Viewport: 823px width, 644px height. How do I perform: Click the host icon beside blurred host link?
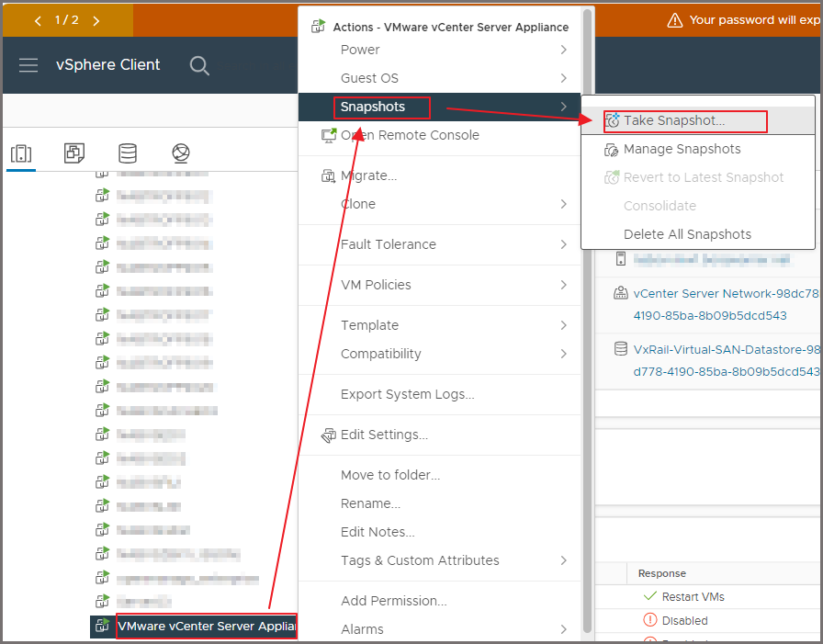(621, 259)
